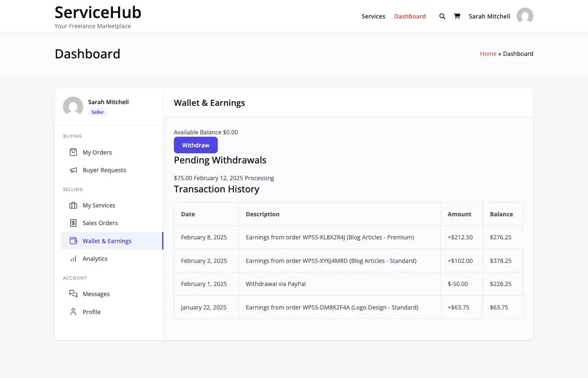The height and width of the screenshot is (378, 588).
Task: Select the Analytics chart icon
Action: (x=73, y=258)
